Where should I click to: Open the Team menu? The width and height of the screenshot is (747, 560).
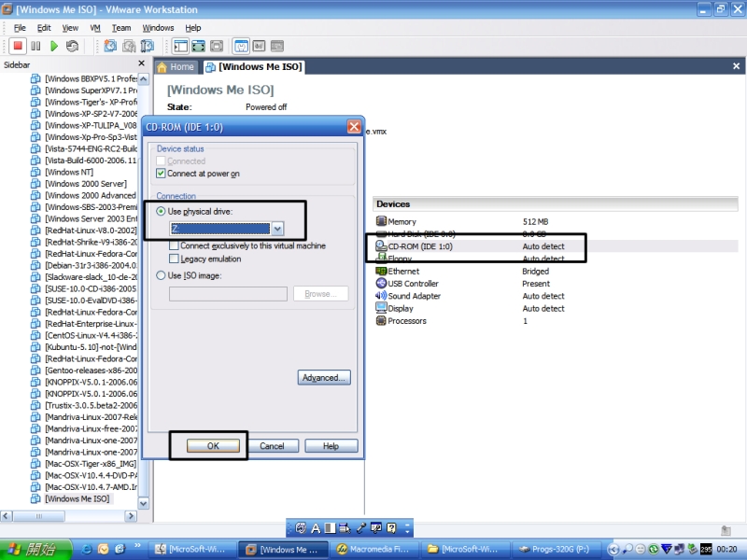click(x=121, y=28)
